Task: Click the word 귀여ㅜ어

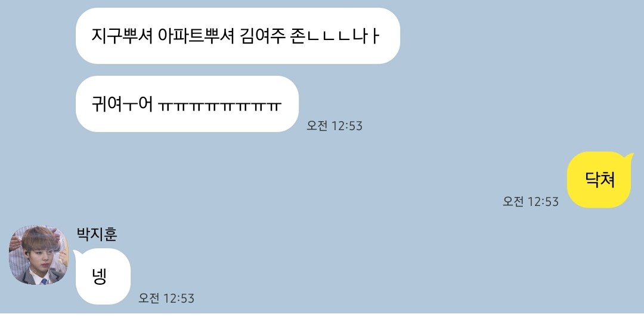Action: tap(122, 104)
